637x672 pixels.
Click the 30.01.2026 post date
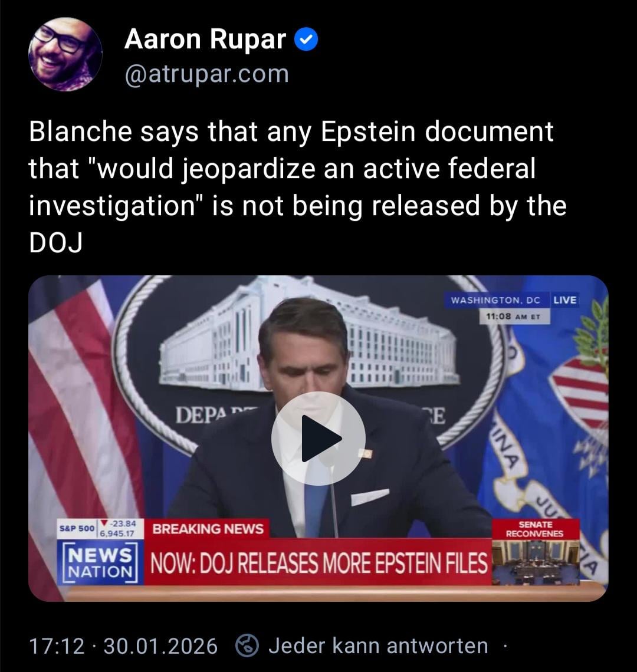(x=160, y=646)
